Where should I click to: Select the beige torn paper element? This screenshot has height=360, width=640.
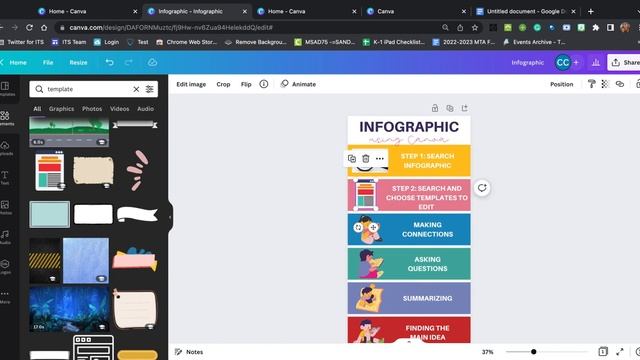tap(93, 171)
